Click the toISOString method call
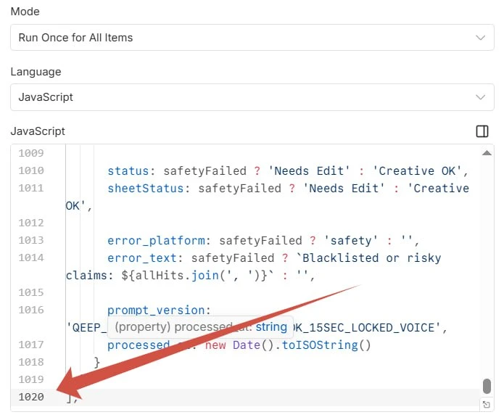The height and width of the screenshot is (420, 504). pos(319,345)
